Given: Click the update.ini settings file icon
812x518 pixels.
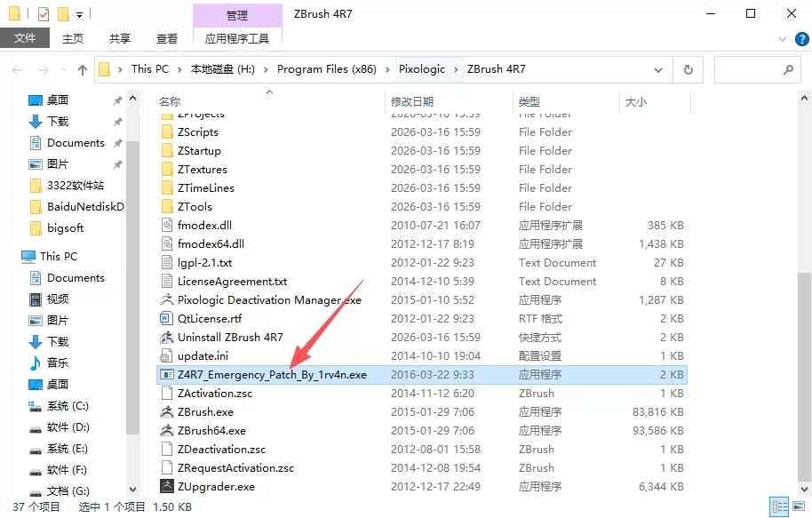Looking at the screenshot, I should tap(167, 356).
